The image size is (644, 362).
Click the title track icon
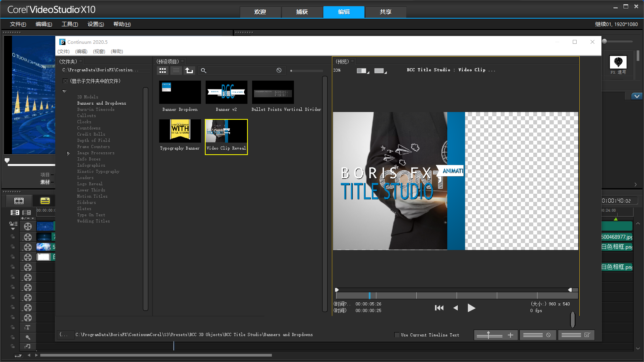tap(27, 328)
